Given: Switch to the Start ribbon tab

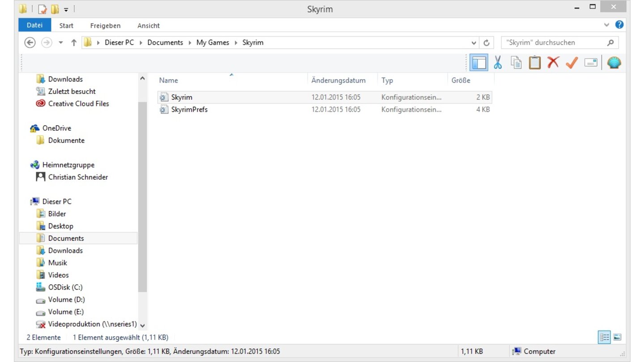Looking at the screenshot, I should click(x=66, y=25).
